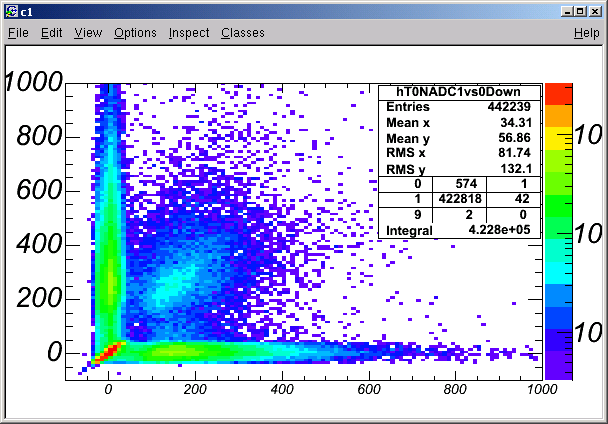Click the cyan band of the color palette

click(x=558, y=273)
